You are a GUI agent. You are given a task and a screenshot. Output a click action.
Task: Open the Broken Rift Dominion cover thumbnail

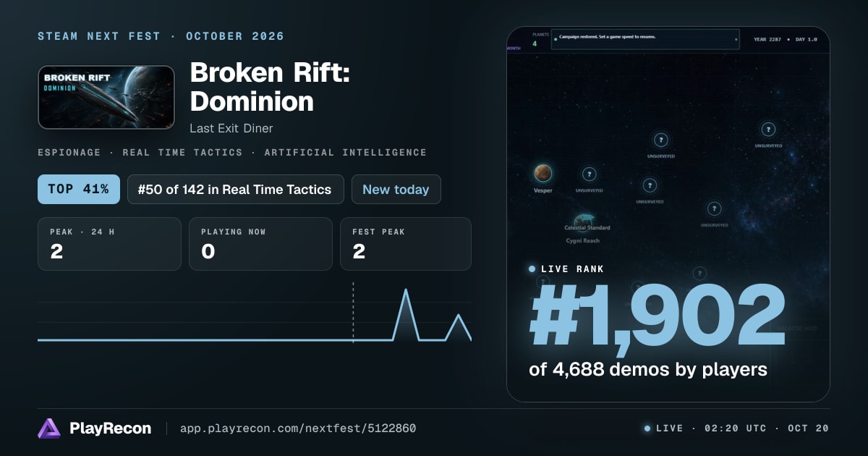pos(106,97)
